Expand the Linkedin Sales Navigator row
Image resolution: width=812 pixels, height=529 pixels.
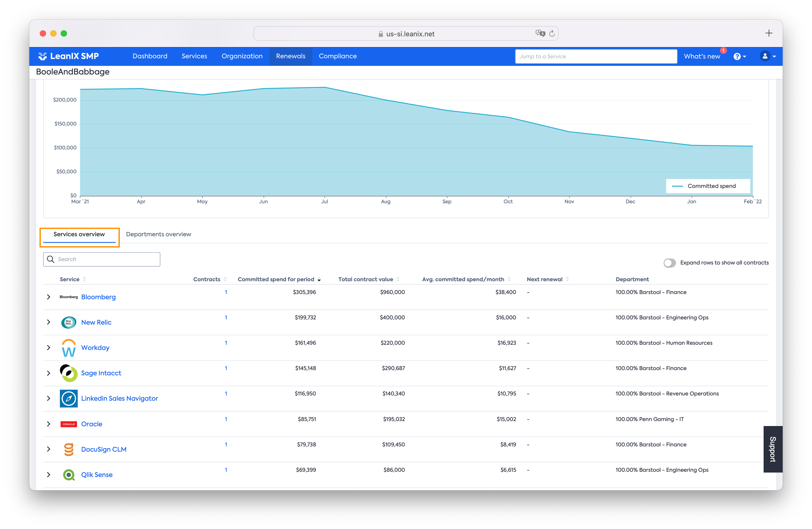pyautogui.click(x=49, y=398)
